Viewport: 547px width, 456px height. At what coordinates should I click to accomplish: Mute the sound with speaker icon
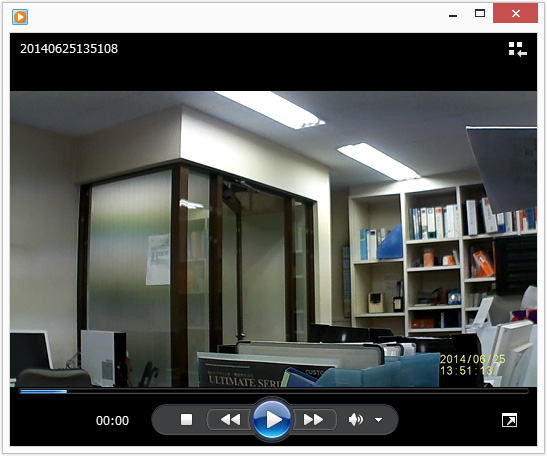(355, 419)
